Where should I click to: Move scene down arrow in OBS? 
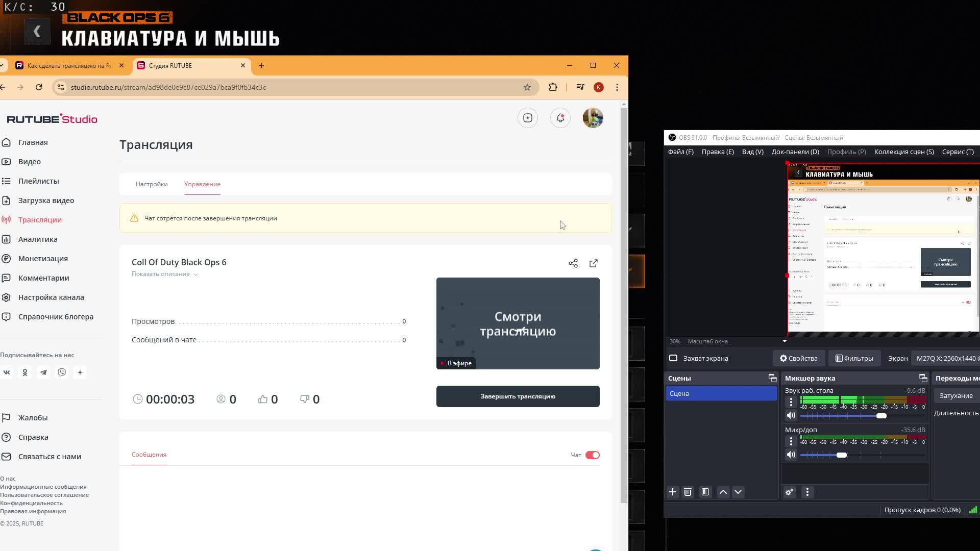tap(738, 492)
